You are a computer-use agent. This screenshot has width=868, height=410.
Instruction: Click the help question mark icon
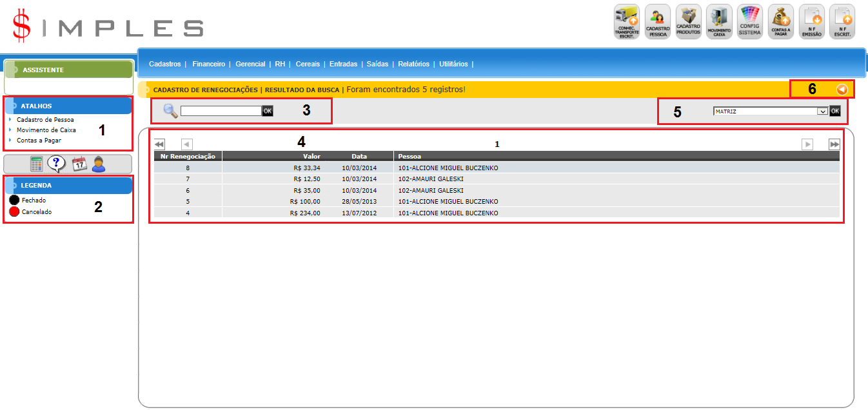tap(57, 164)
